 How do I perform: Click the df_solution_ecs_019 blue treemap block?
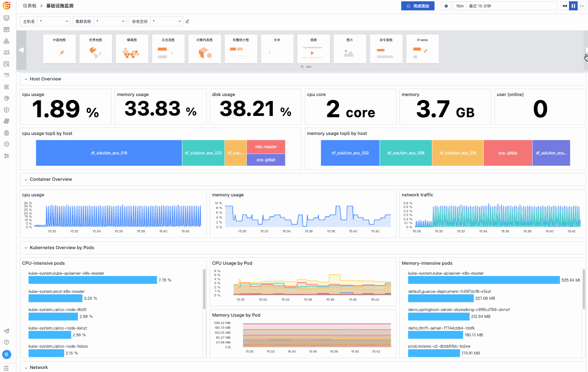(109, 153)
